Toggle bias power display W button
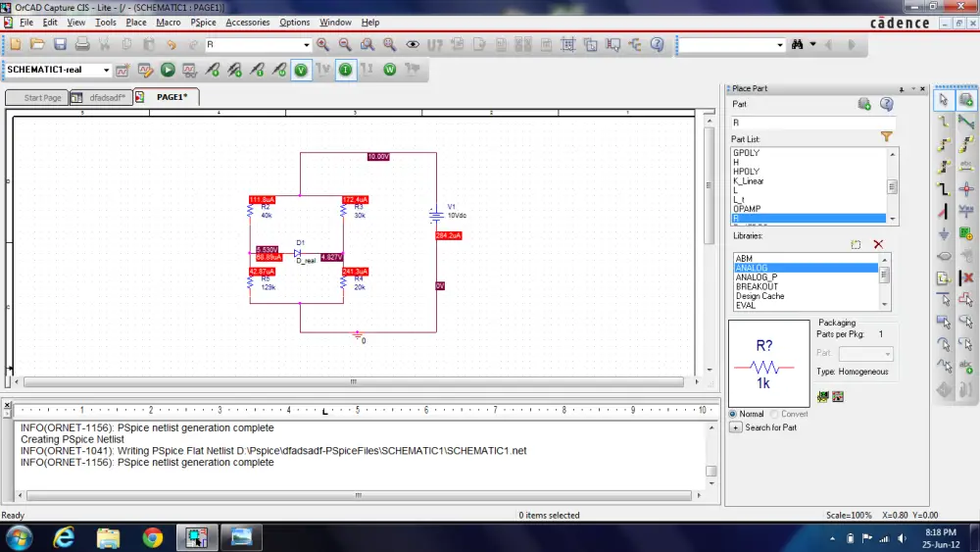The image size is (980, 552). pos(389,70)
